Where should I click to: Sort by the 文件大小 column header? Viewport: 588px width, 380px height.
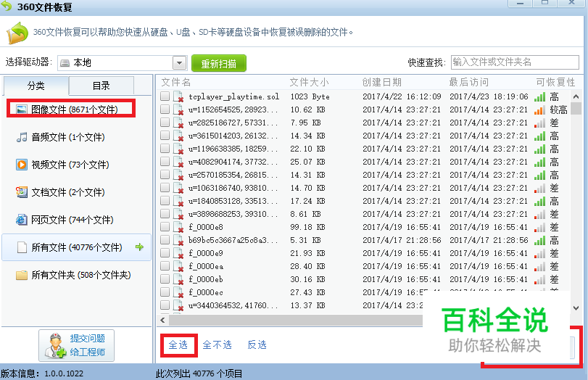coord(310,82)
